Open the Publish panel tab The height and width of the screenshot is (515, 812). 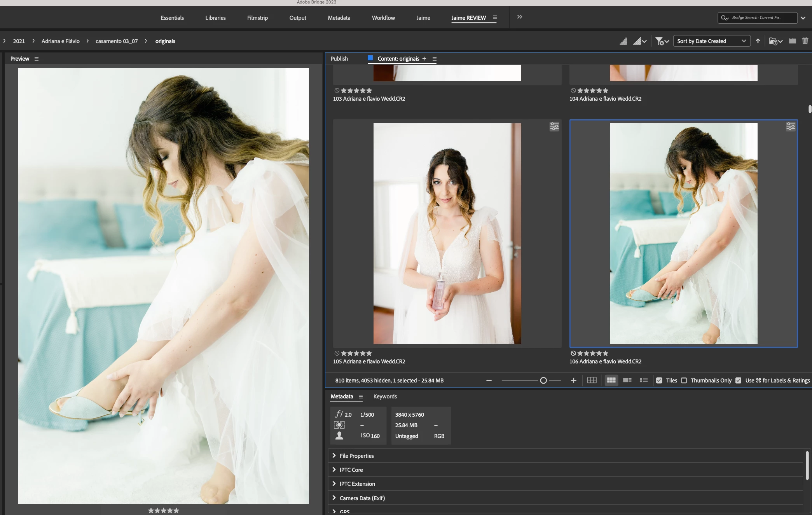339,59
